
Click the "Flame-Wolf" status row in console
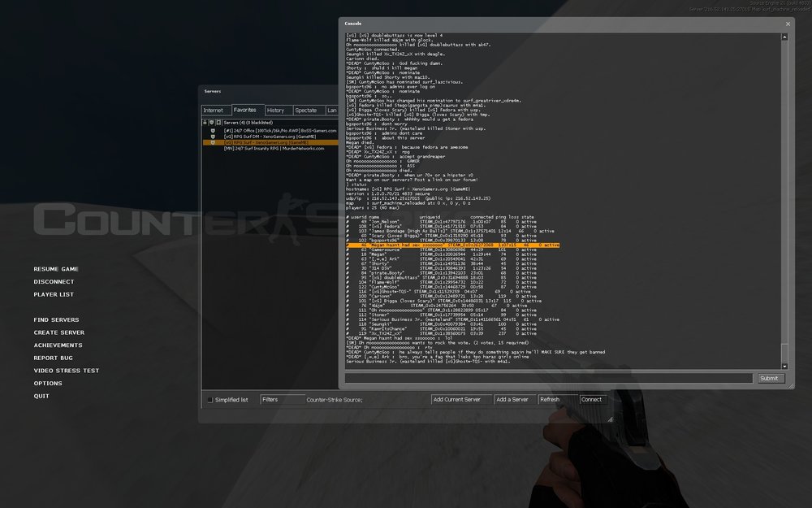(x=441, y=283)
